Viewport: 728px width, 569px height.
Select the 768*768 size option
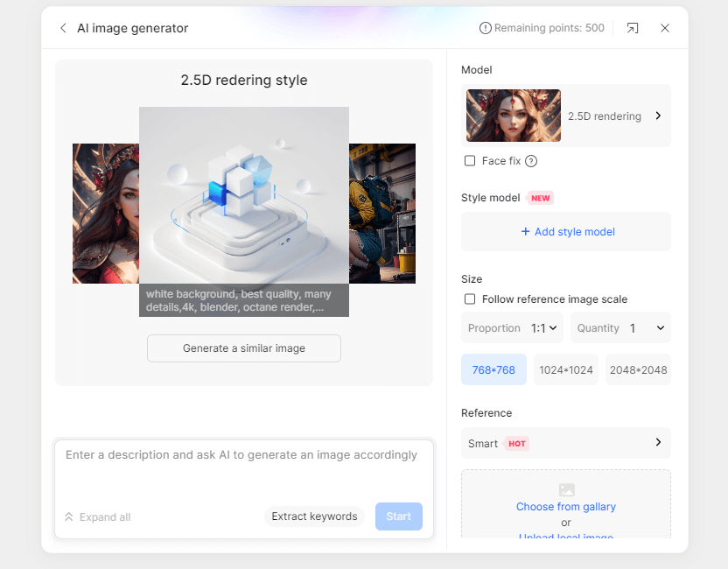pos(493,369)
